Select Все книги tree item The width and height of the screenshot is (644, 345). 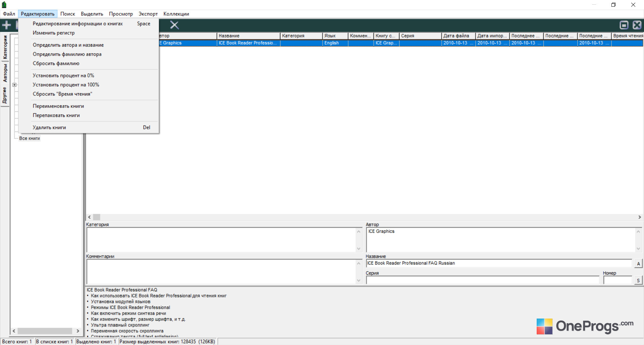(30, 138)
